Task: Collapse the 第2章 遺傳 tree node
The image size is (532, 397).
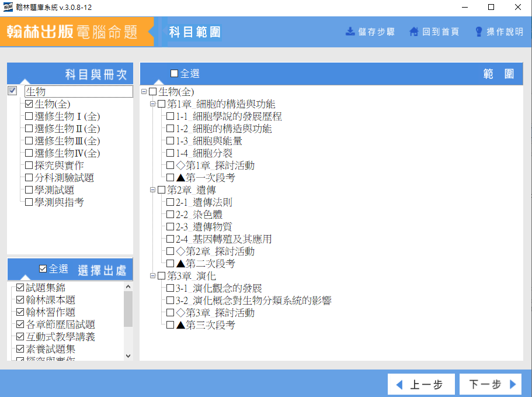Action: pos(153,190)
